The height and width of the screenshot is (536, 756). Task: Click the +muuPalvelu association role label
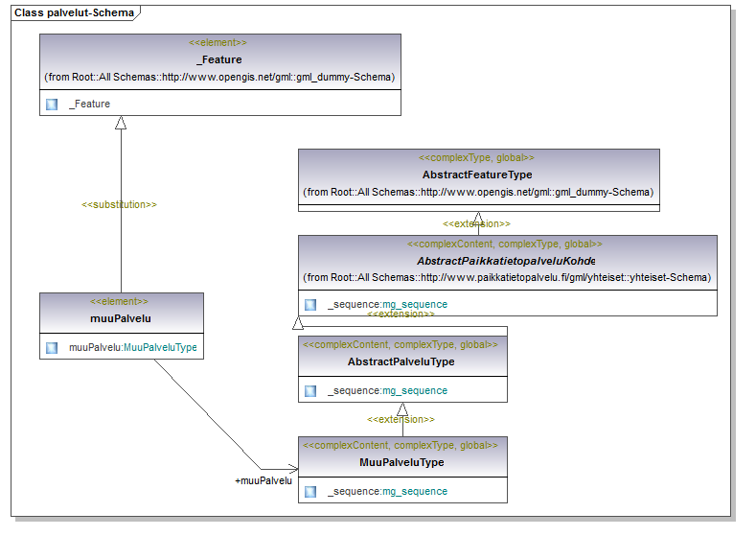(x=263, y=481)
